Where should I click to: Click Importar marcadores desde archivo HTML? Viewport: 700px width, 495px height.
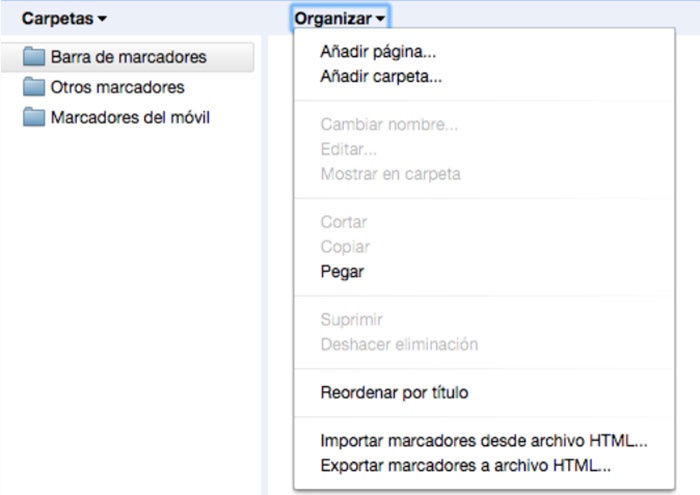coord(484,441)
